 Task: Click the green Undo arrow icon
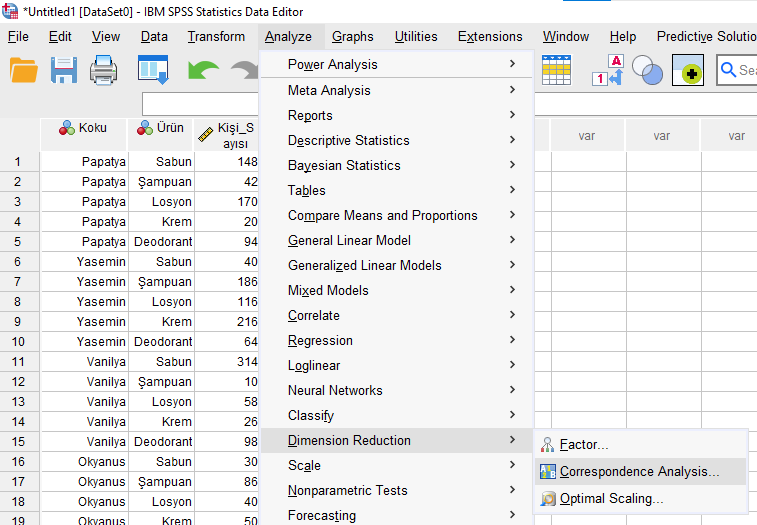(x=203, y=71)
